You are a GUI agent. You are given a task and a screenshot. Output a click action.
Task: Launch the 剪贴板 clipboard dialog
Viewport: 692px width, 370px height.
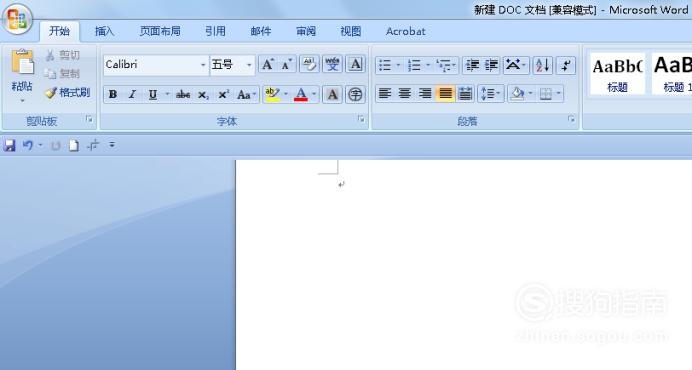(89, 119)
